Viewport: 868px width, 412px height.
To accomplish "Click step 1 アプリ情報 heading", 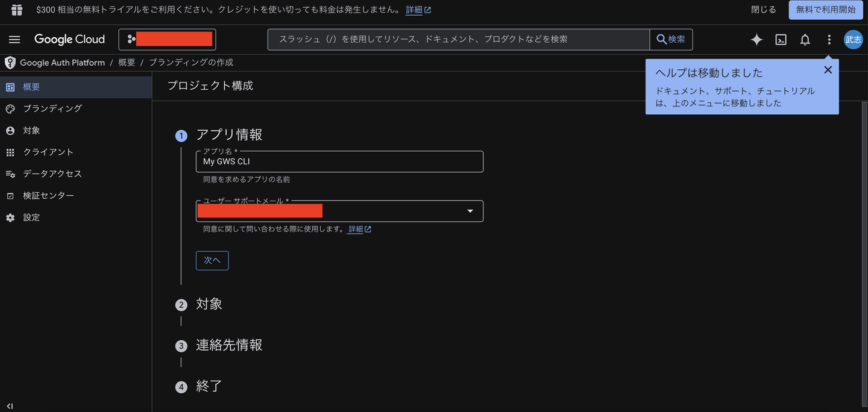I will point(229,135).
